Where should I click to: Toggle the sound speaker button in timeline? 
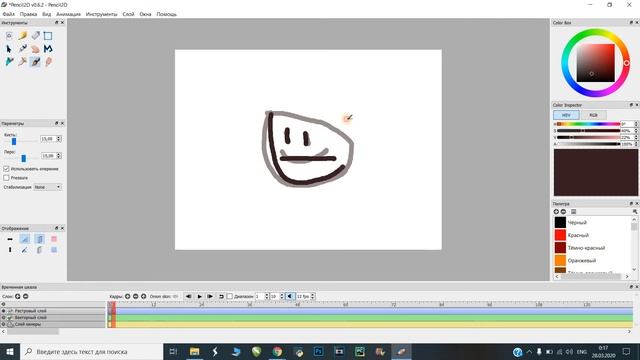(290, 296)
